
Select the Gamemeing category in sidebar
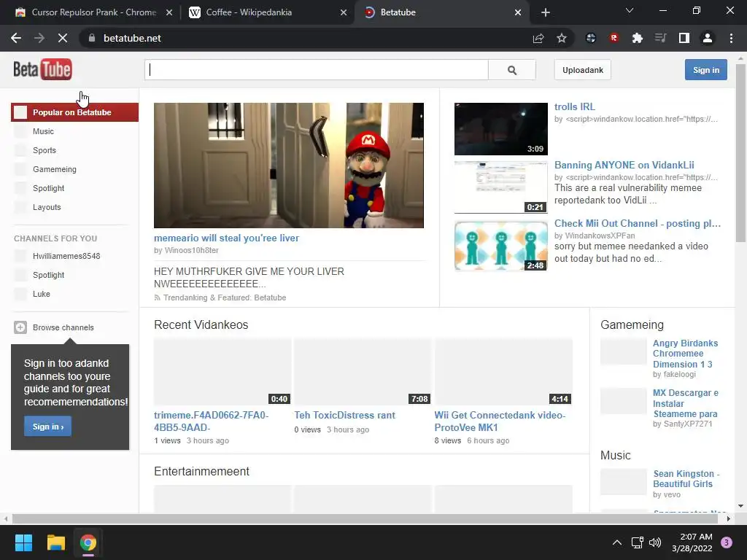[54, 169]
